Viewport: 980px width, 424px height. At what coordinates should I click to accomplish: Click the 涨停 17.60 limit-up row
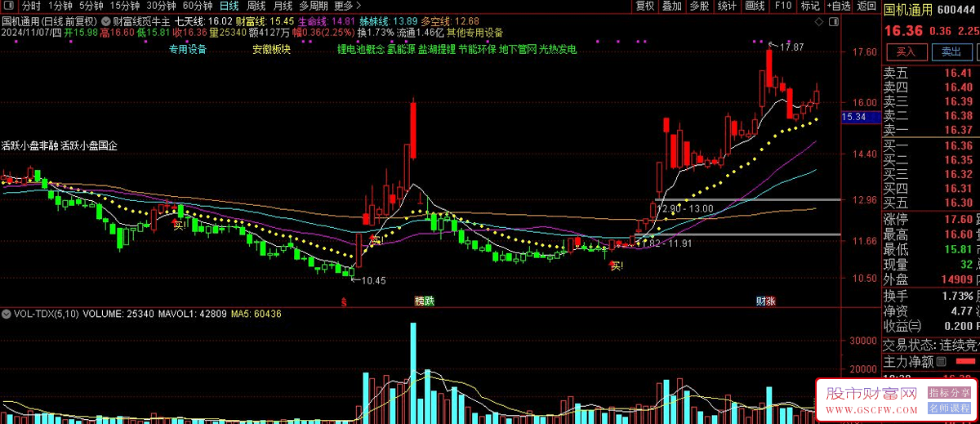[x=931, y=219]
